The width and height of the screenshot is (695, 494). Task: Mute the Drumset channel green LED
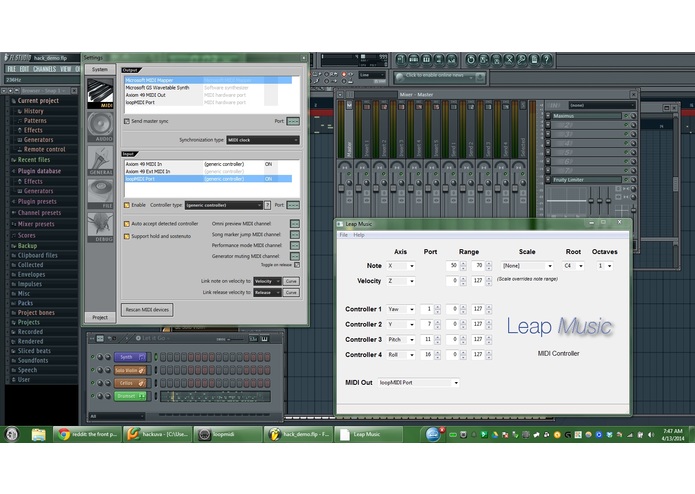coord(93,395)
